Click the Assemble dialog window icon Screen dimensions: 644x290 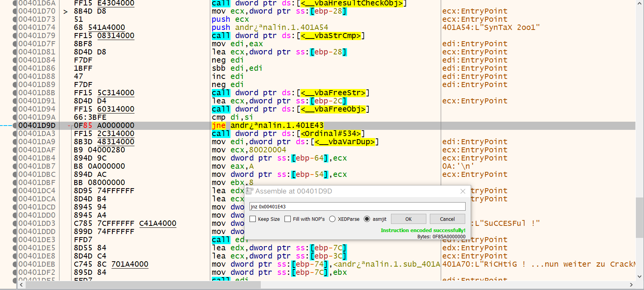tap(250, 191)
